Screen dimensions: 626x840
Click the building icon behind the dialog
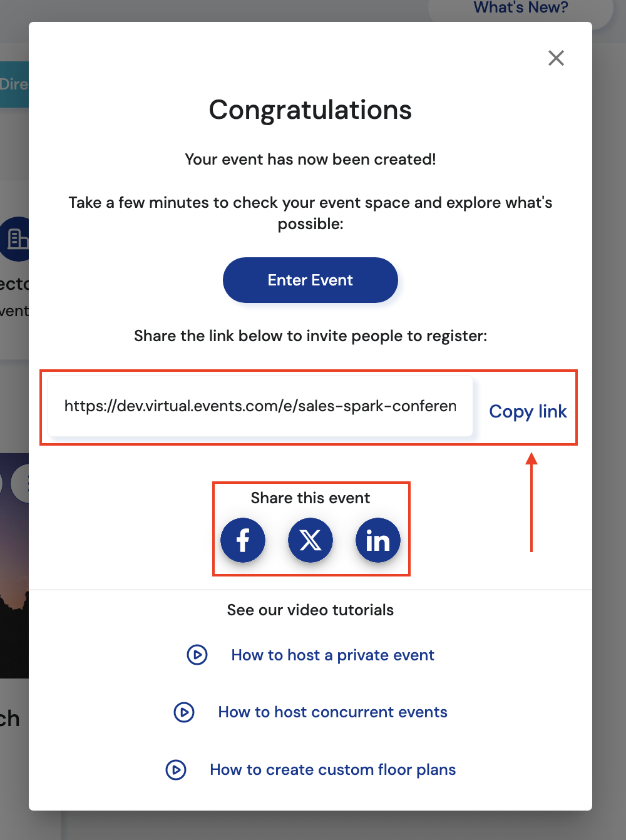click(x=16, y=239)
